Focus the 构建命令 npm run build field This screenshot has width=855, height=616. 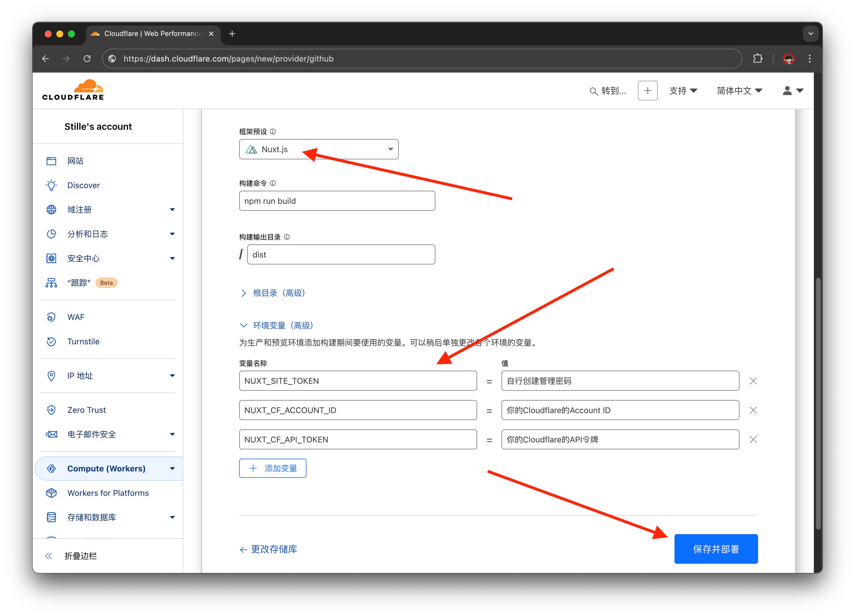point(337,201)
